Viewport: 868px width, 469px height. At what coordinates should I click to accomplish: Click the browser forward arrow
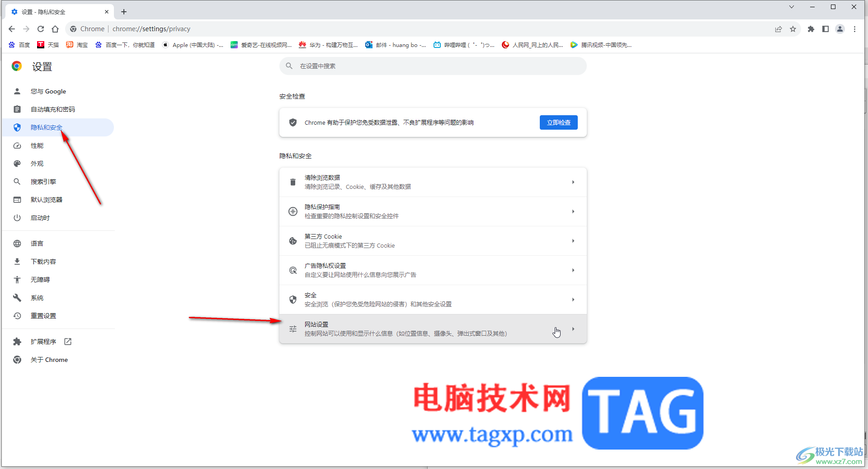(x=26, y=29)
